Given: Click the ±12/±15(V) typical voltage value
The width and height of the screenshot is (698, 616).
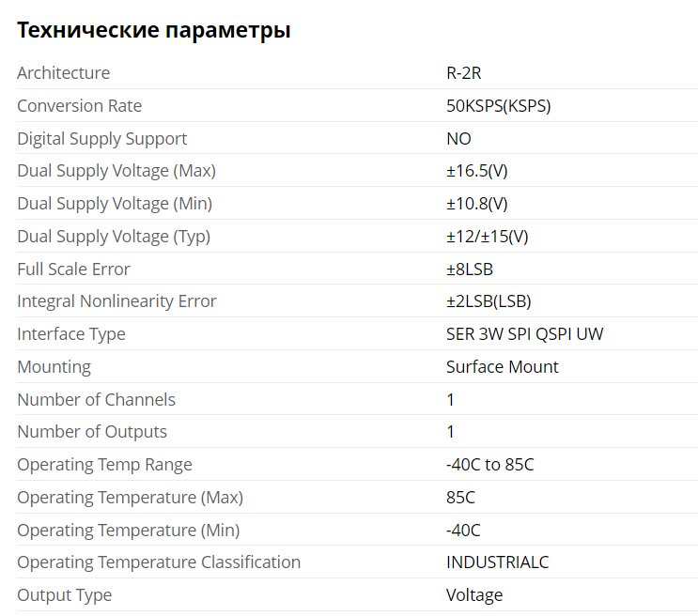Looking at the screenshot, I should tap(488, 237).
